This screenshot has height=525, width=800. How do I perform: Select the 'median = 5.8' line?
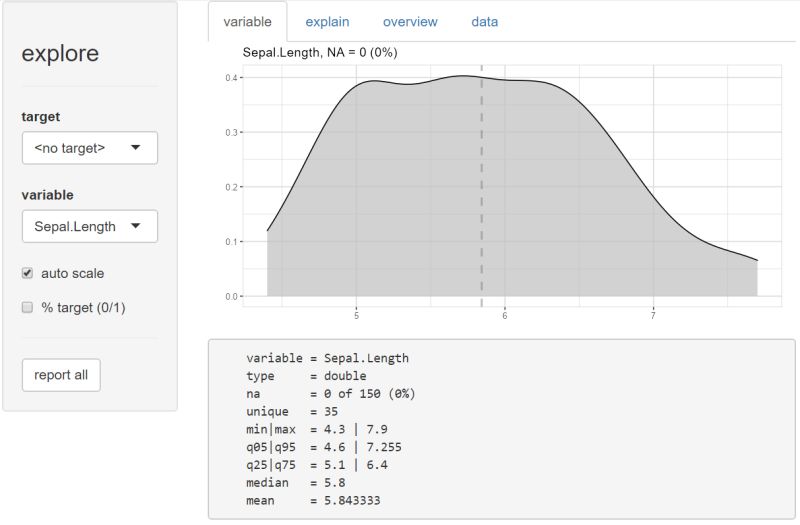pos(296,483)
